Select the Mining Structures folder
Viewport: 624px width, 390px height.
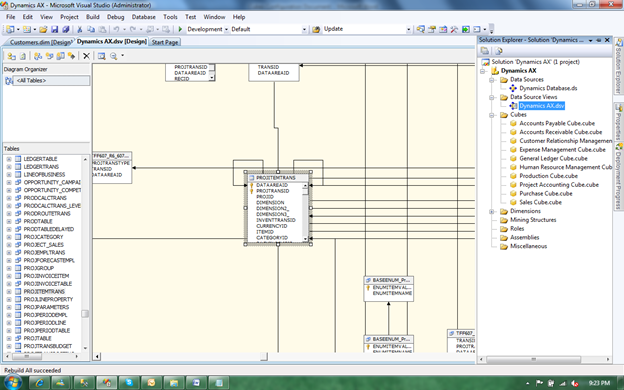533,220
